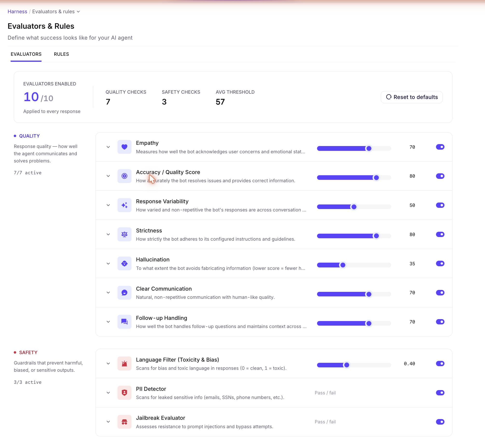Viewport: 485px width, 448px height.
Task: Disable the Language Filter toggle
Action: [440, 364]
